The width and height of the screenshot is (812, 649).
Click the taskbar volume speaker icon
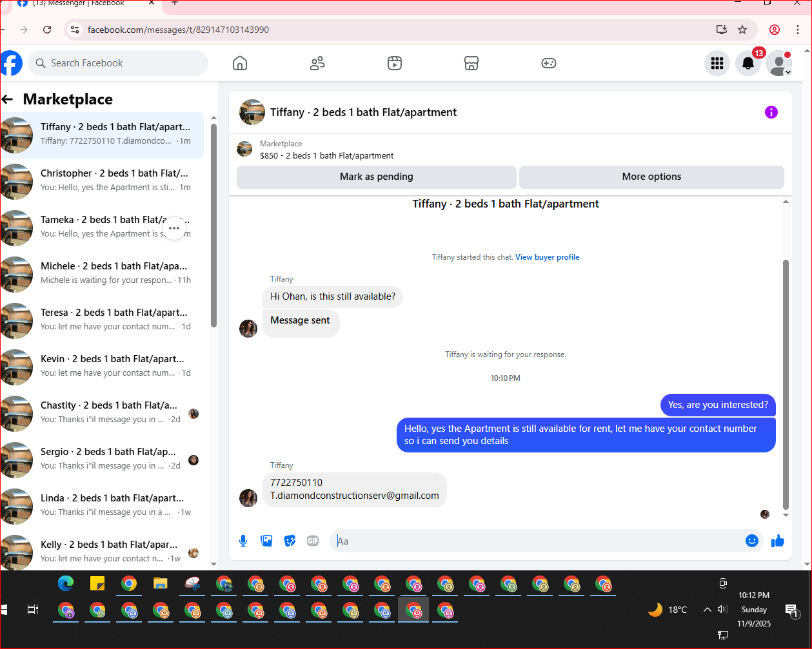722,610
